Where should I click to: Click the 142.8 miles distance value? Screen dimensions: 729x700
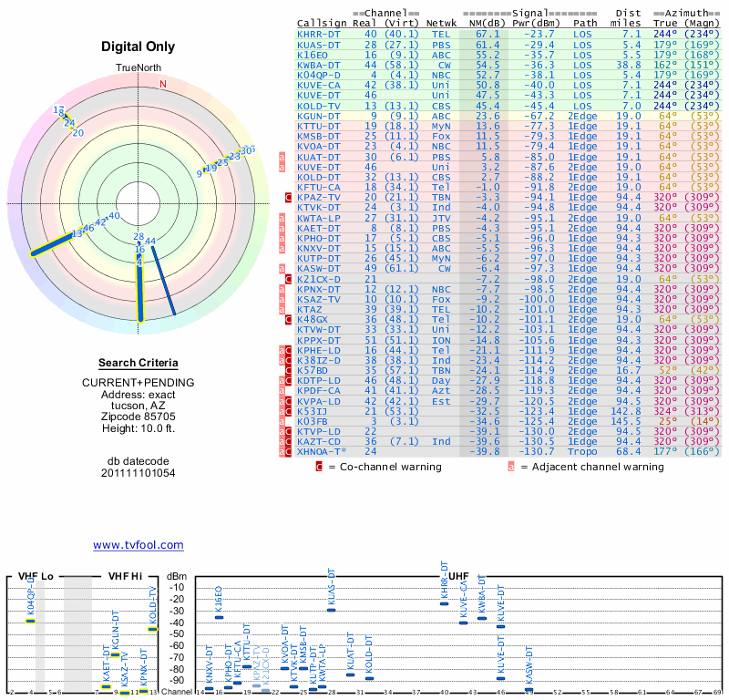click(x=626, y=411)
